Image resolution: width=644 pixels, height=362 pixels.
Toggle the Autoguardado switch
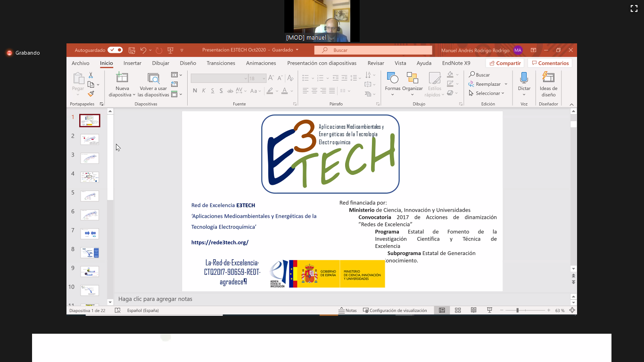115,50
